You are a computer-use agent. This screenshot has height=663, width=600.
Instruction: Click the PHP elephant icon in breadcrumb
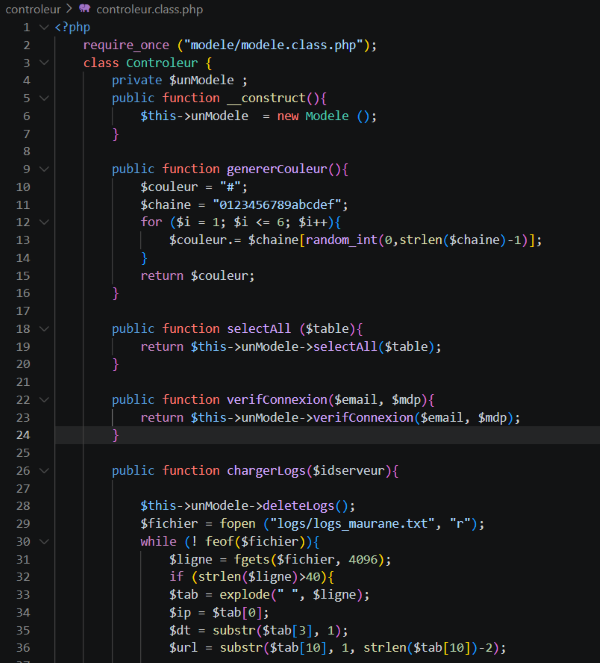85,8
